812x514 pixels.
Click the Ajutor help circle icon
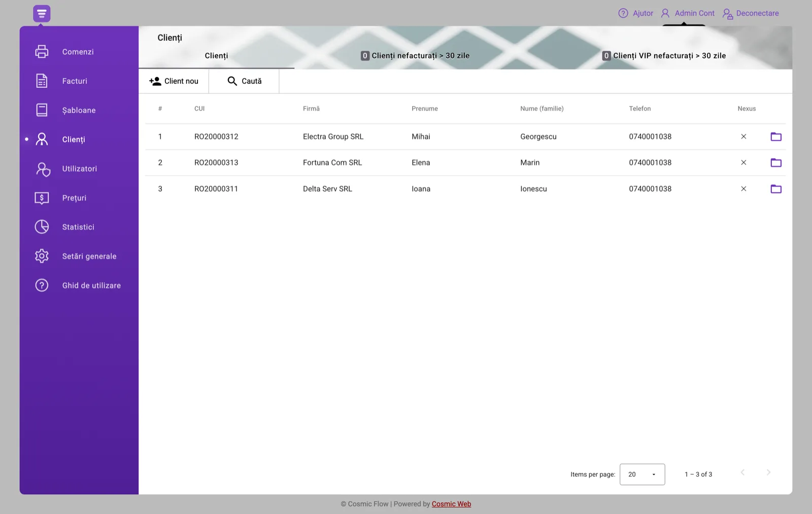pos(623,13)
